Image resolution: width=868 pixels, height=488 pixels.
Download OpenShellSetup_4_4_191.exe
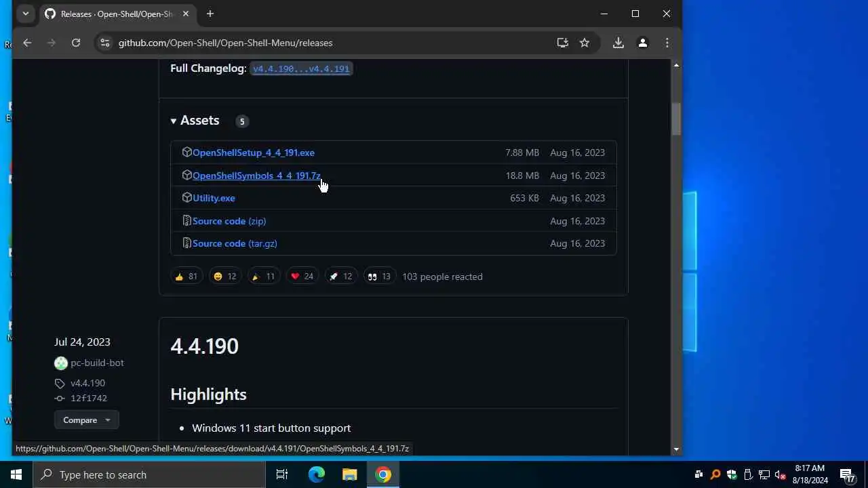pos(253,152)
